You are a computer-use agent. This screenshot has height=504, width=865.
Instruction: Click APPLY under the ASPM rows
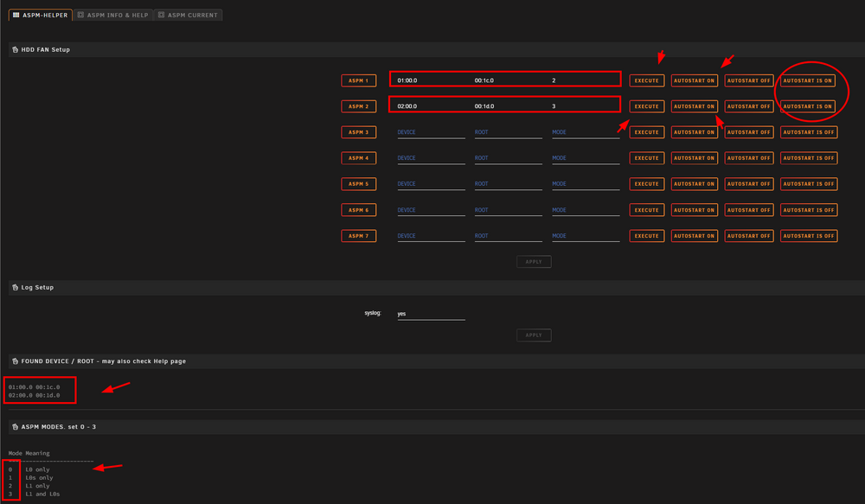point(534,262)
